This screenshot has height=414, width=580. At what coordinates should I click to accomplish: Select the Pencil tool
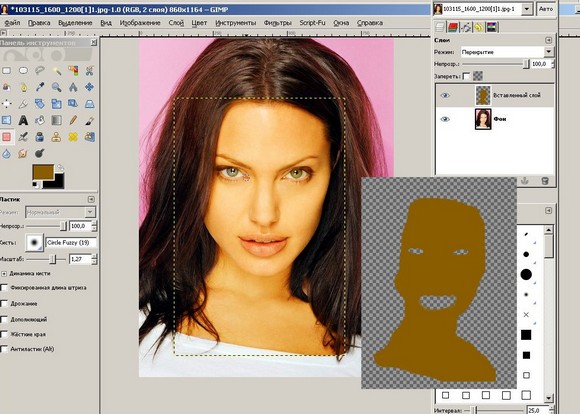73,120
